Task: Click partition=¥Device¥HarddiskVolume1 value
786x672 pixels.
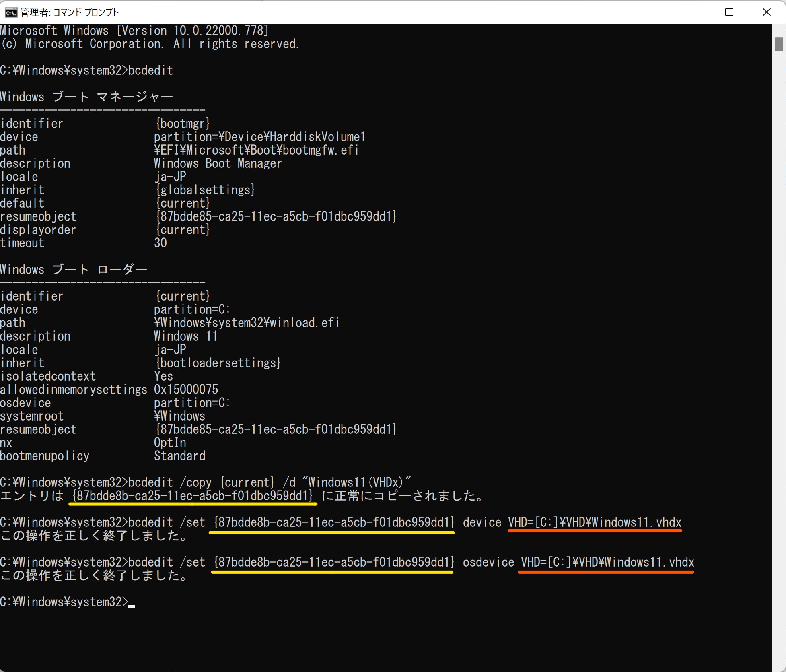Action: click(x=259, y=137)
